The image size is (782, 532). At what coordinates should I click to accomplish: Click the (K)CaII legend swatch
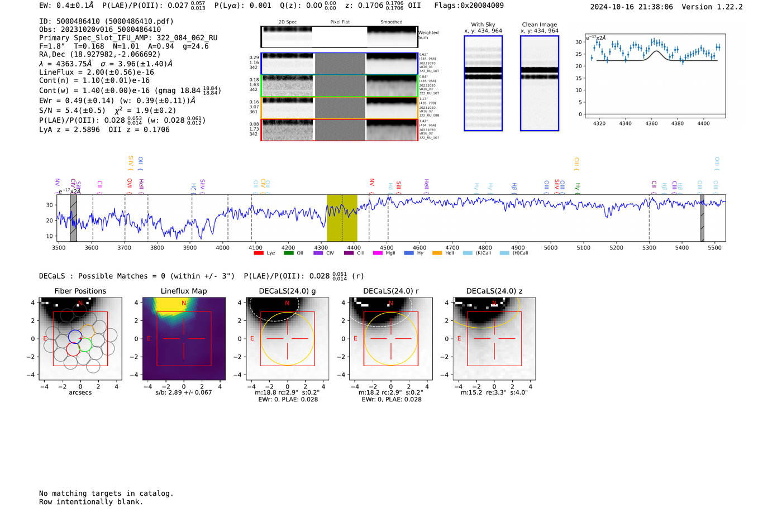pos(468,253)
